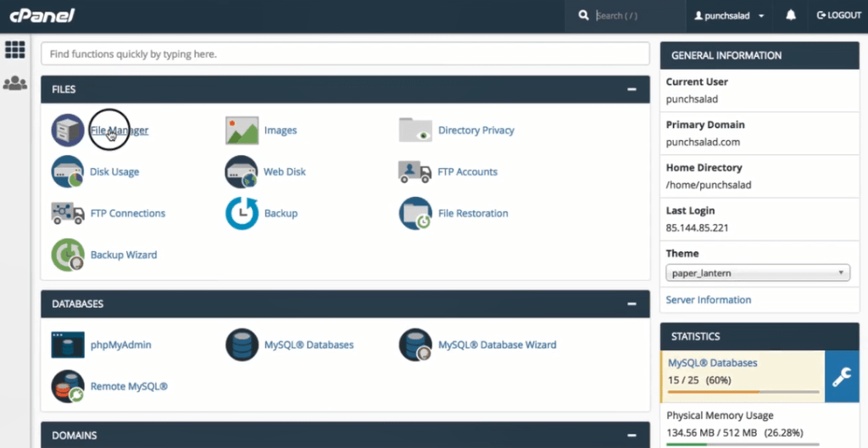The image size is (868, 448).
Task: Click the GENERAL INFORMATION panel header
Action: tap(759, 55)
